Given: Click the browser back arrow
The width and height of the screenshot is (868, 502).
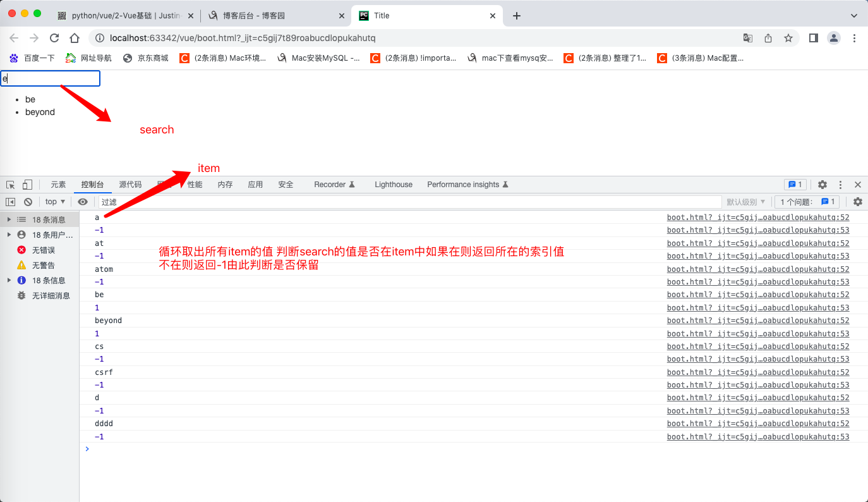Looking at the screenshot, I should tap(14, 38).
